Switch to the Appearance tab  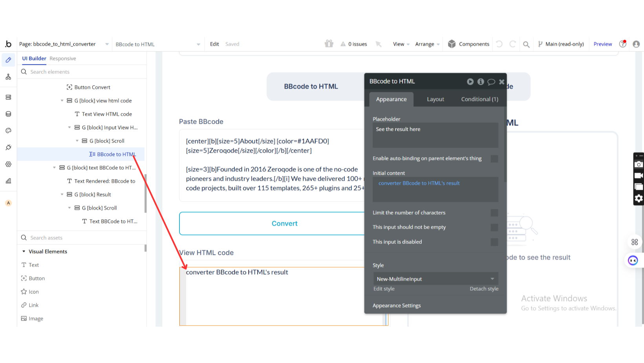pyautogui.click(x=391, y=99)
